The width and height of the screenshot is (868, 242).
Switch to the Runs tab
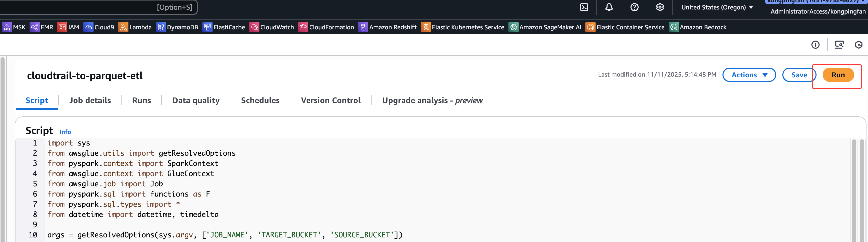pos(141,101)
